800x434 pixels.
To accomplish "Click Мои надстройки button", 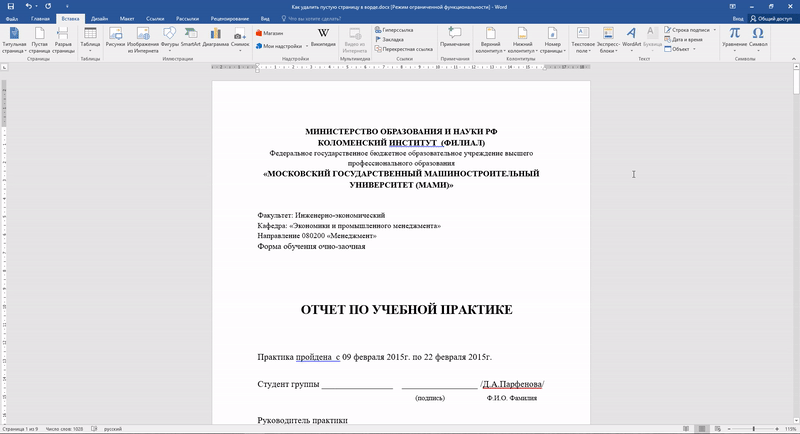I will pyautogui.click(x=280, y=46).
